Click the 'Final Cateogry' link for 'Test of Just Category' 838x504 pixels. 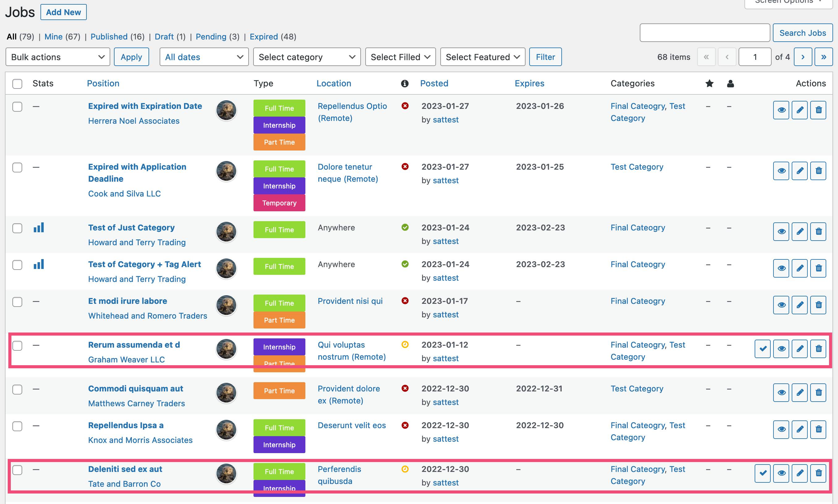pyautogui.click(x=637, y=227)
